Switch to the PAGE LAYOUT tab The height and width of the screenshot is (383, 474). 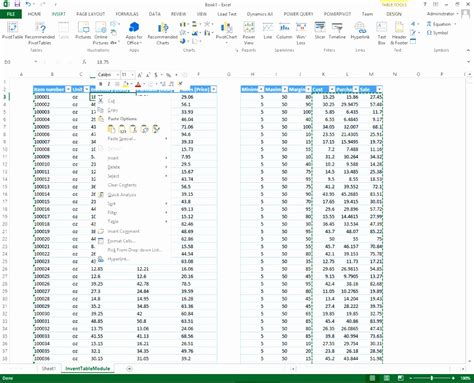click(90, 14)
